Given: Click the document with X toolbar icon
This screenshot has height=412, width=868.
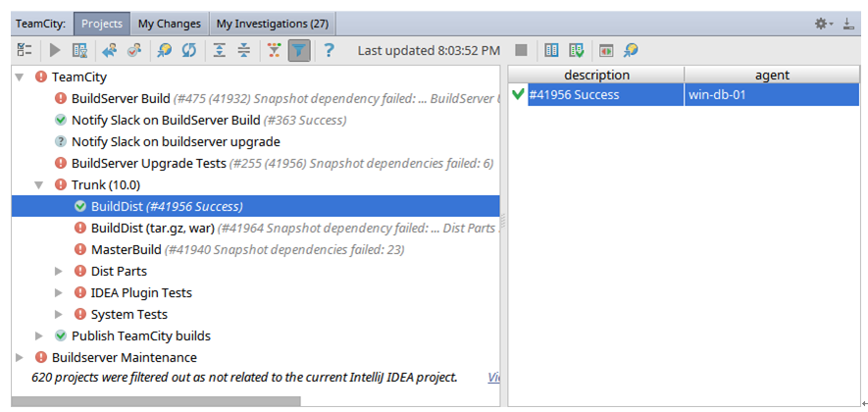Looking at the screenshot, I should [79, 50].
